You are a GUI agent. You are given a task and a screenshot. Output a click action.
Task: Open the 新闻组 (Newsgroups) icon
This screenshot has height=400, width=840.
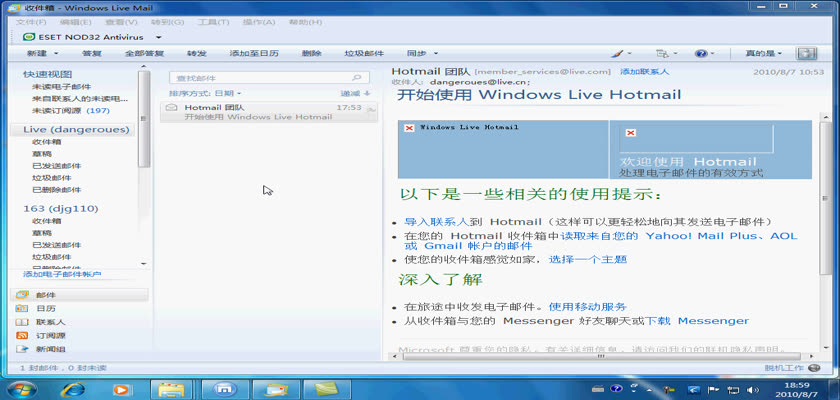coord(22,349)
